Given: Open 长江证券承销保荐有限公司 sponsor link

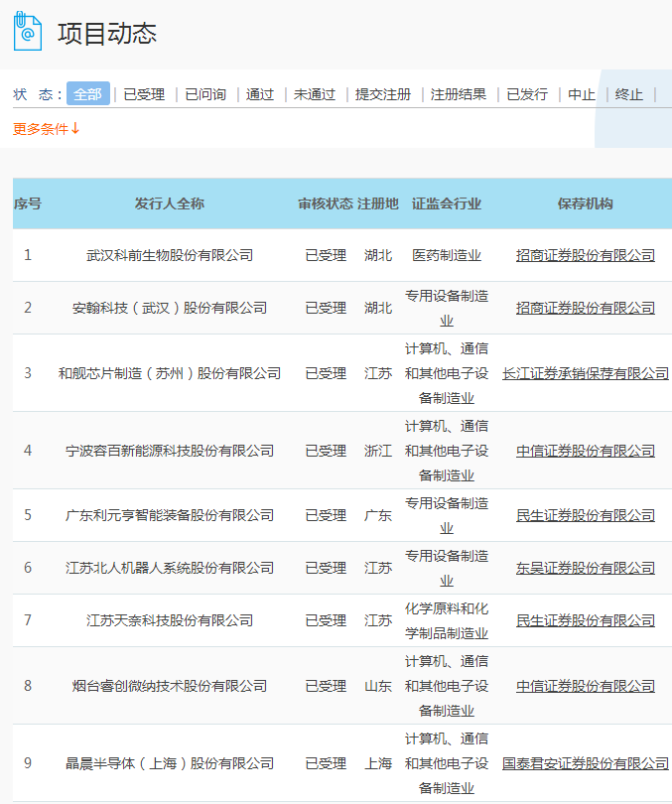Looking at the screenshot, I should [x=586, y=373].
